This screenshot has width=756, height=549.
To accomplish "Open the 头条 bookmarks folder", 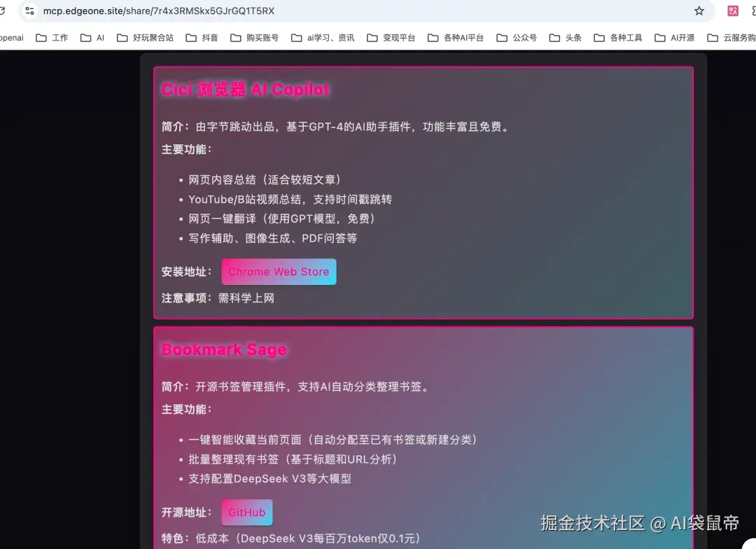I will click(x=566, y=38).
